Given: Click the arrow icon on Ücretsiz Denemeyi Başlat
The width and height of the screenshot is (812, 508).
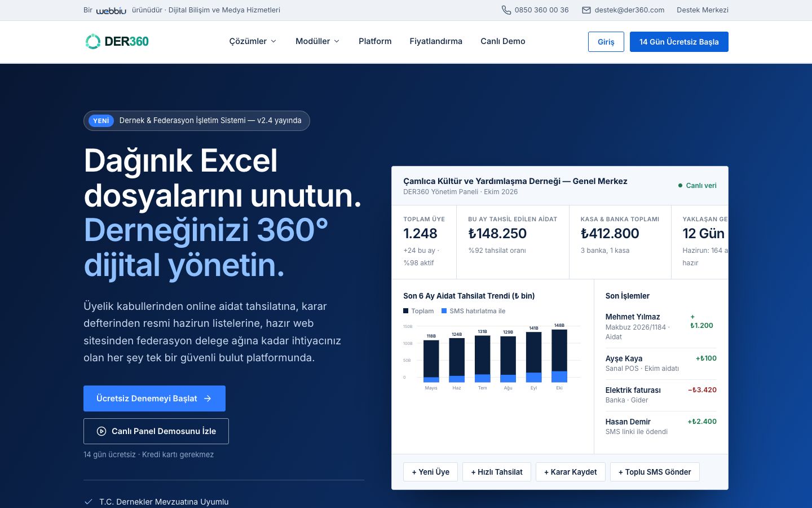Looking at the screenshot, I should (x=208, y=398).
